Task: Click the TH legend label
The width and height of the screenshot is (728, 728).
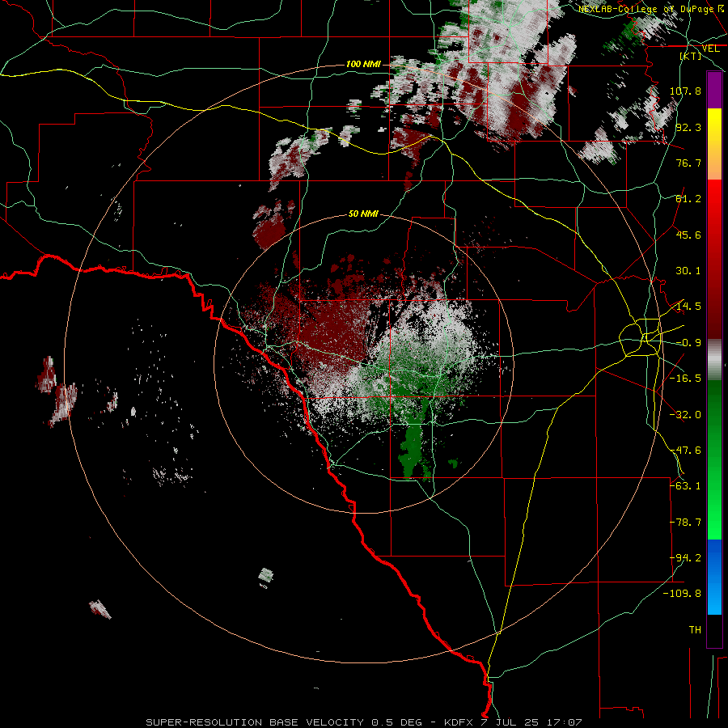Action: (695, 630)
